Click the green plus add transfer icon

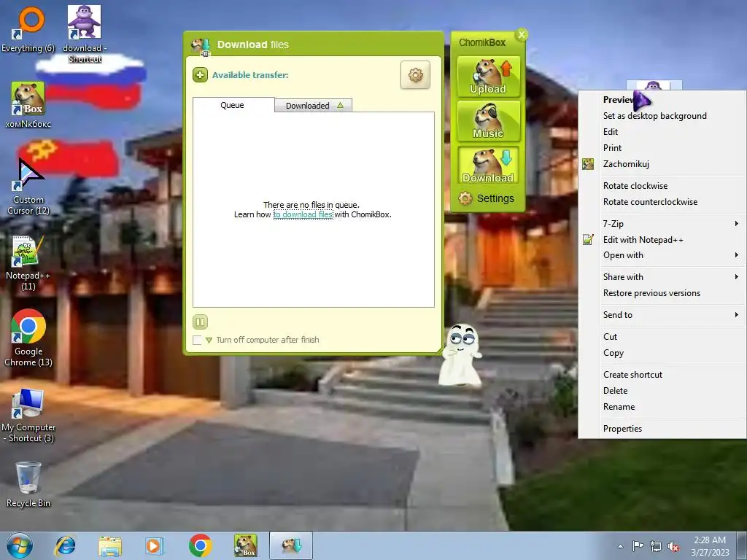tap(200, 75)
